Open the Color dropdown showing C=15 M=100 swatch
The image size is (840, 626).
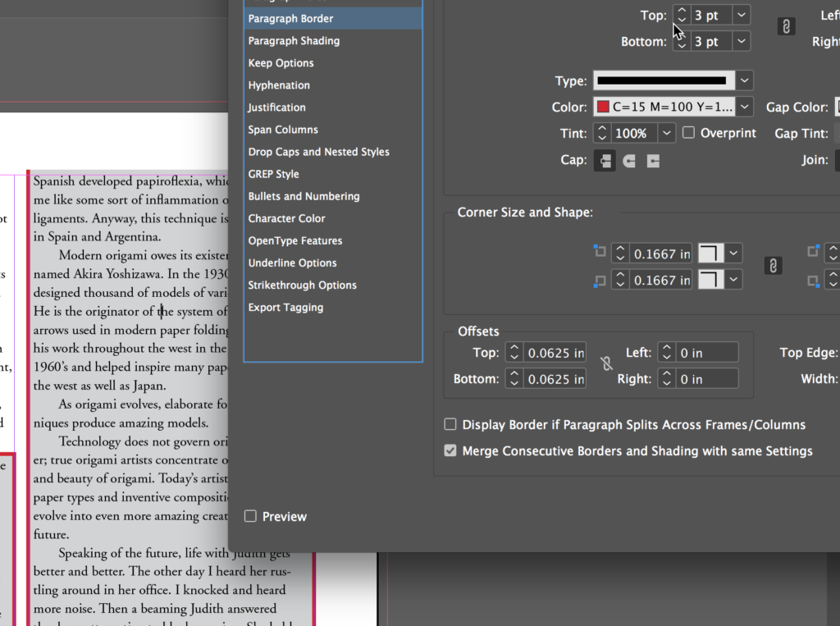click(x=743, y=107)
